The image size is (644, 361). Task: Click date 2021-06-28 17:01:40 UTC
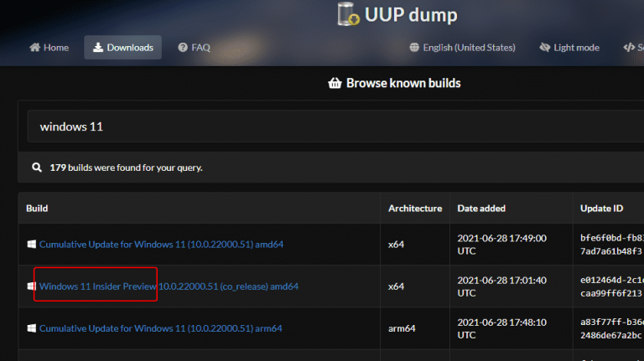502,286
